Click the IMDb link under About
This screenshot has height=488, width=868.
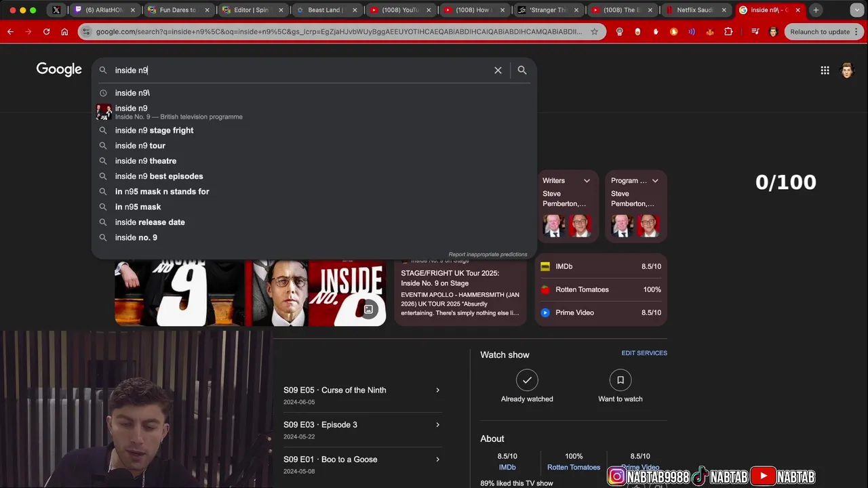(x=507, y=467)
